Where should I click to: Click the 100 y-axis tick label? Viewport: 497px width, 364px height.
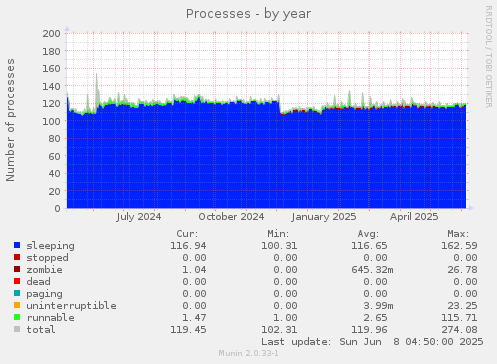tap(51, 121)
